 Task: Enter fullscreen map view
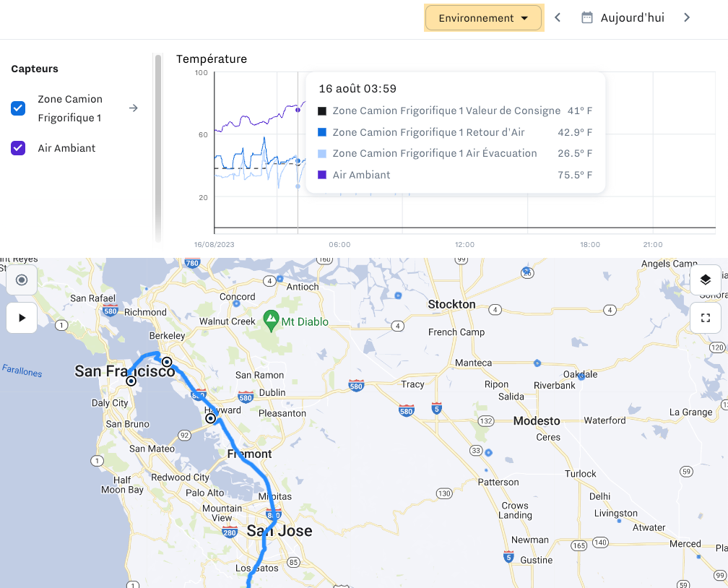point(706,318)
